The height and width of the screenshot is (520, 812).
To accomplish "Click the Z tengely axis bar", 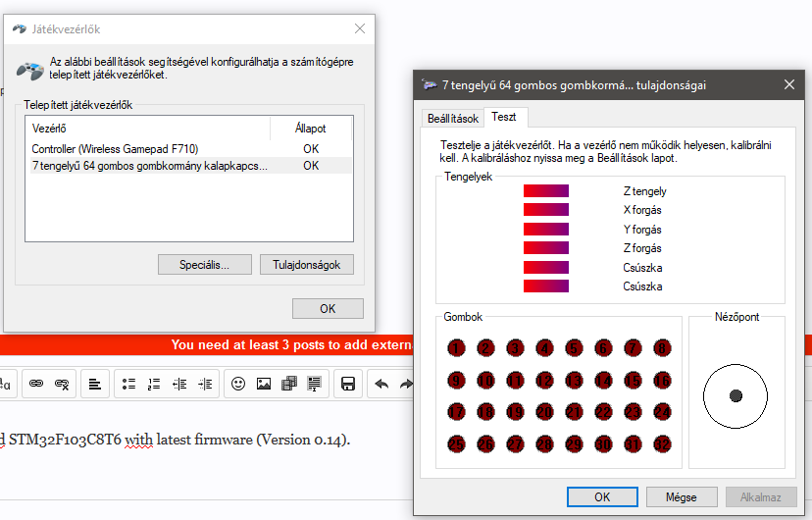I will coord(545,191).
